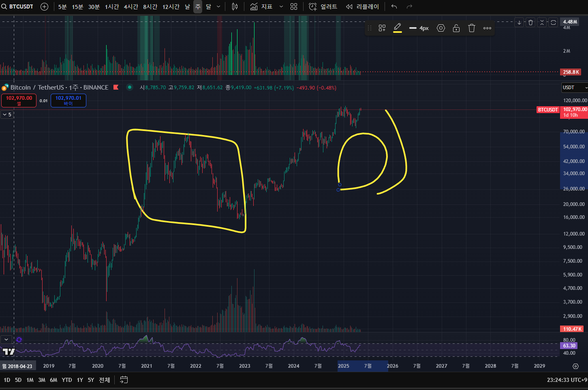Add a compare symbol with plus icon
The image size is (588, 390).
[45, 6]
